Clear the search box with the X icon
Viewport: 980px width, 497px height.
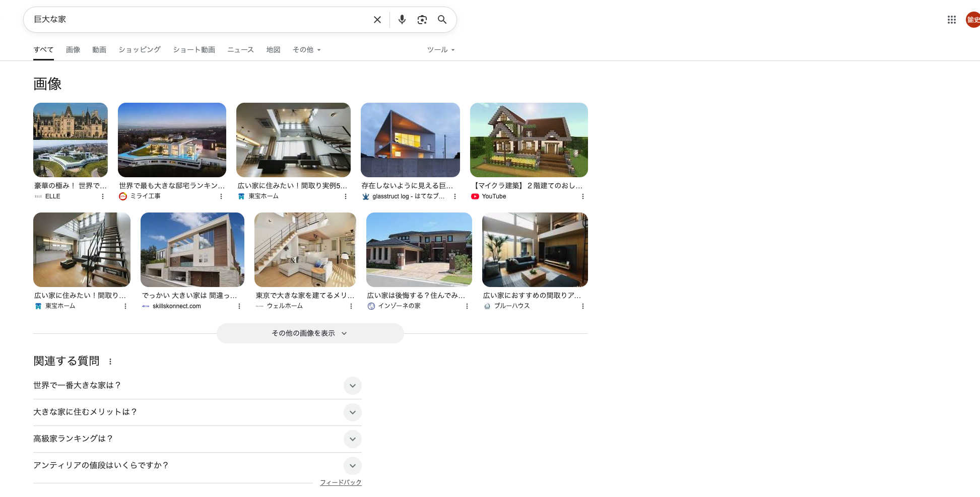click(377, 20)
